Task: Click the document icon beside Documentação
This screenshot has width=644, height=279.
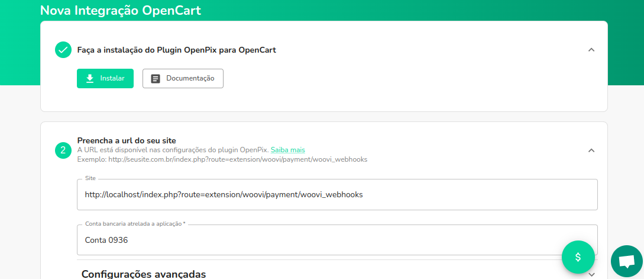Action: [x=156, y=78]
